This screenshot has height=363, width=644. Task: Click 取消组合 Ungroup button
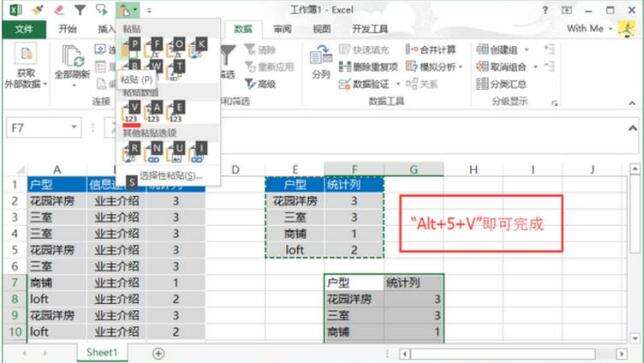click(x=501, y=67)
